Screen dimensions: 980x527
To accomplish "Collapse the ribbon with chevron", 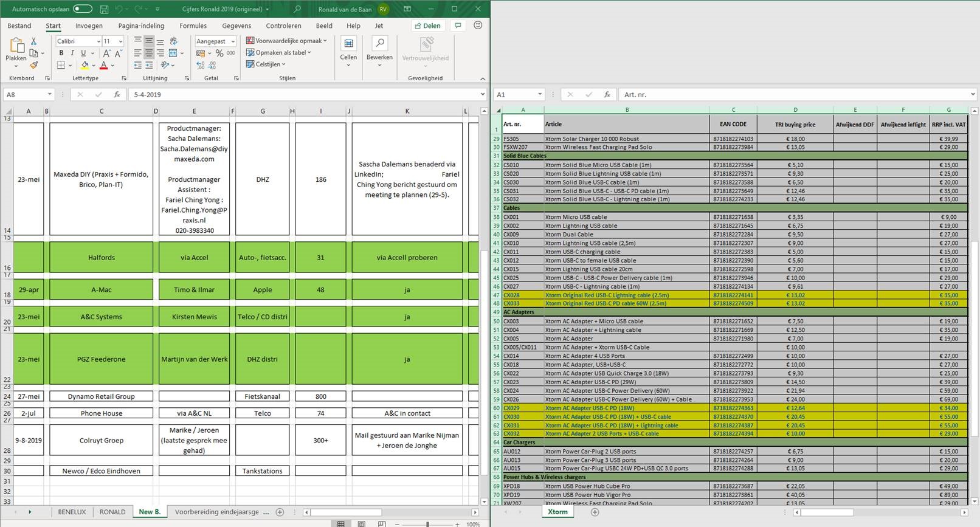I will coord(483,78).
